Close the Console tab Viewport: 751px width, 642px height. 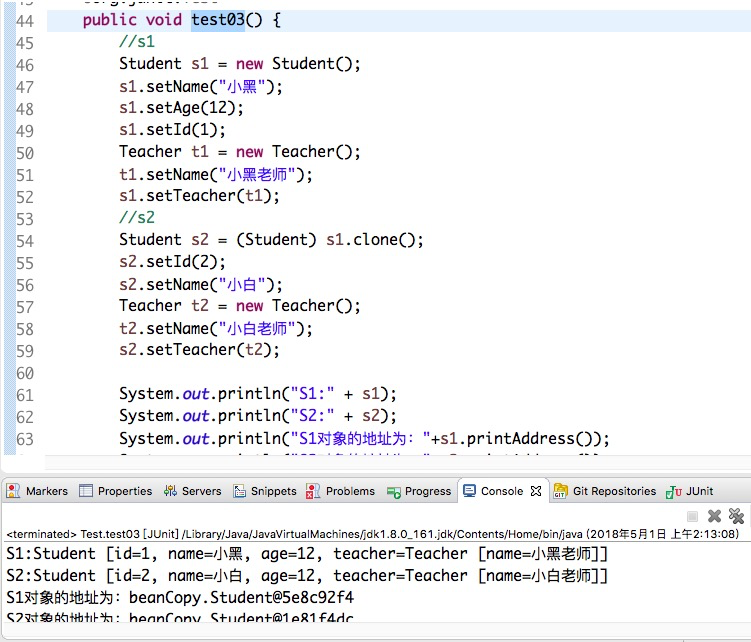click(536, 491)
